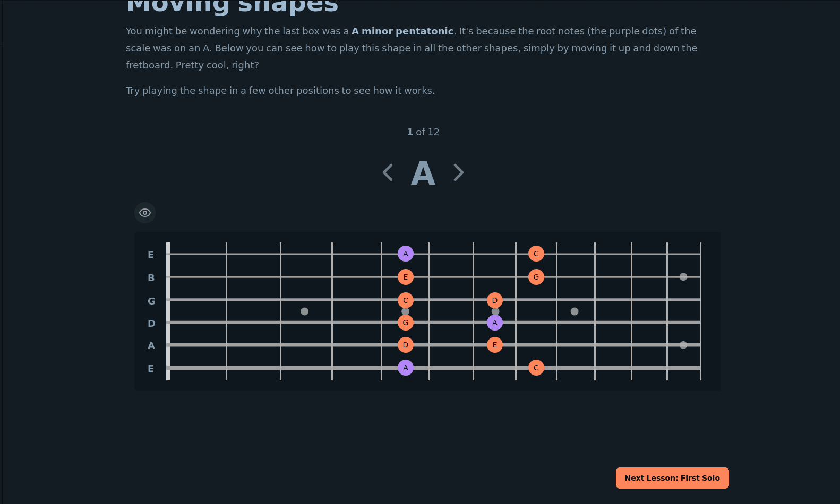Viewport: 840px width, 504px height.
Task: Click purple A note on high E string
Action: pos(406,254)
